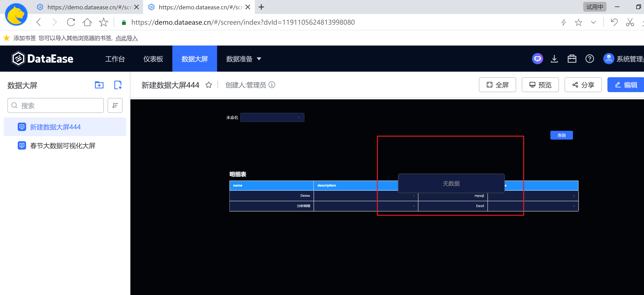Click the toolbox icon in top bar
This screenshot has width=644, height=295.
click(572, 59)
